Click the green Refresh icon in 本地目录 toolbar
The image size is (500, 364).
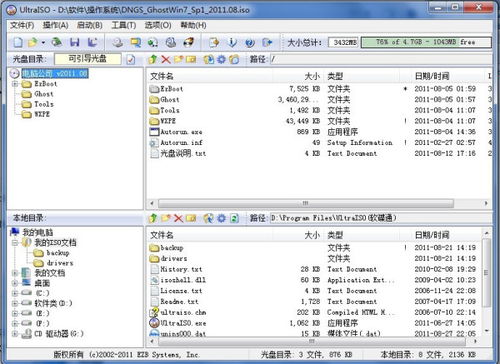point(234,218)
